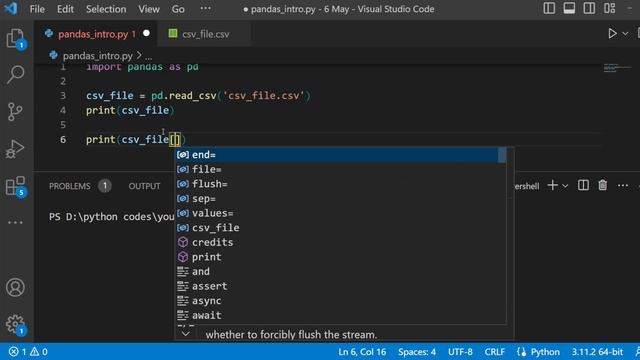
Task: Click the suggestion list scrollbar
Action: [502, 155]
